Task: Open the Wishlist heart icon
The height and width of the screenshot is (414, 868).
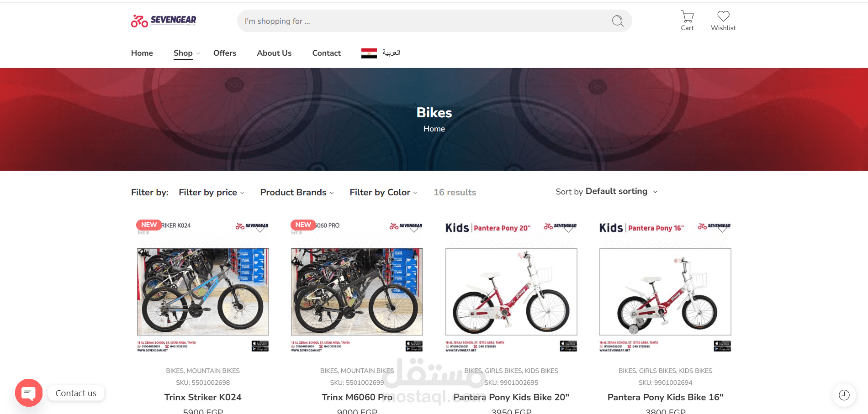Action: (723, 21)
